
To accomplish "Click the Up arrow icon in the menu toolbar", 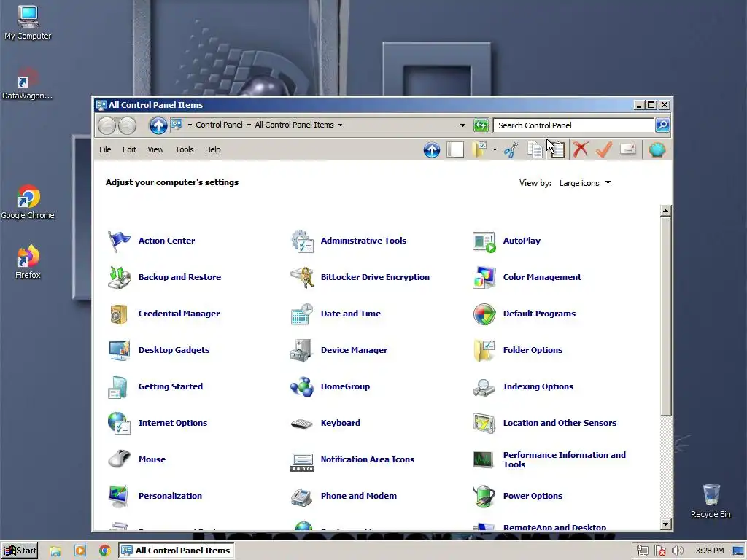I will click(x=432, y=149).
